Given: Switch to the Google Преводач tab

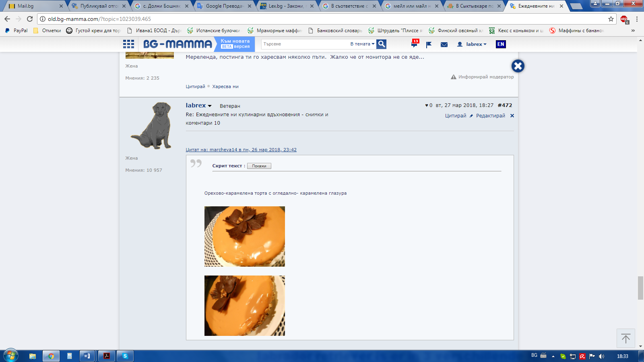Looking at the screenshot, I should [x=224, y=6].
